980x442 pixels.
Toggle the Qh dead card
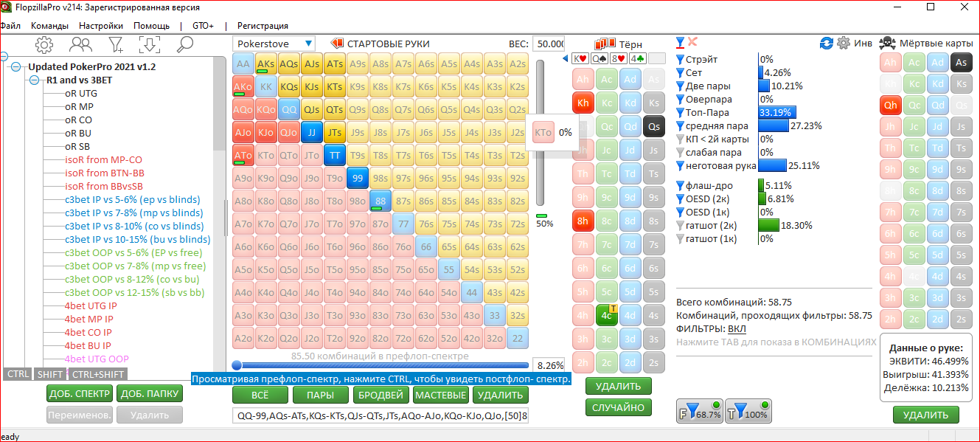(891, 106)
